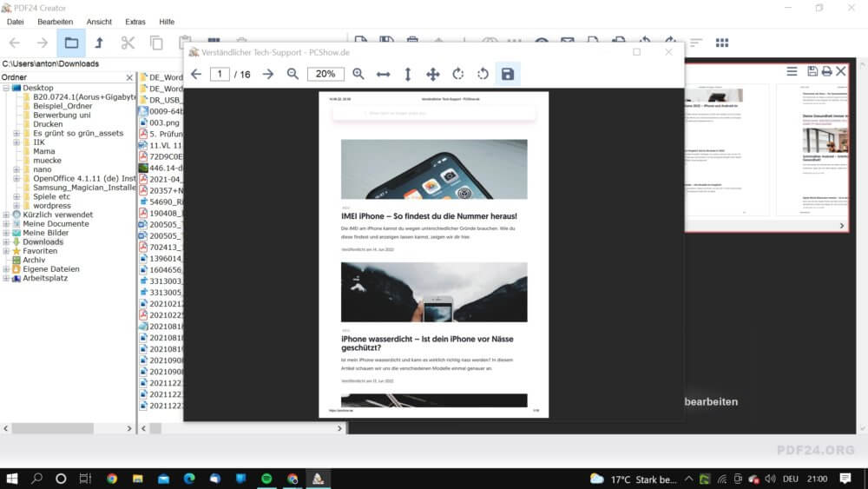Copy selected file in toolbar
The image size is (868, 489).
point(156,43)
